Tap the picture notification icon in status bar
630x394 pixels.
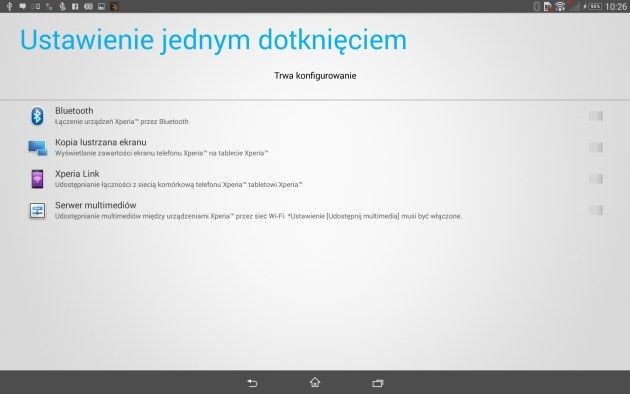point(101,6)
